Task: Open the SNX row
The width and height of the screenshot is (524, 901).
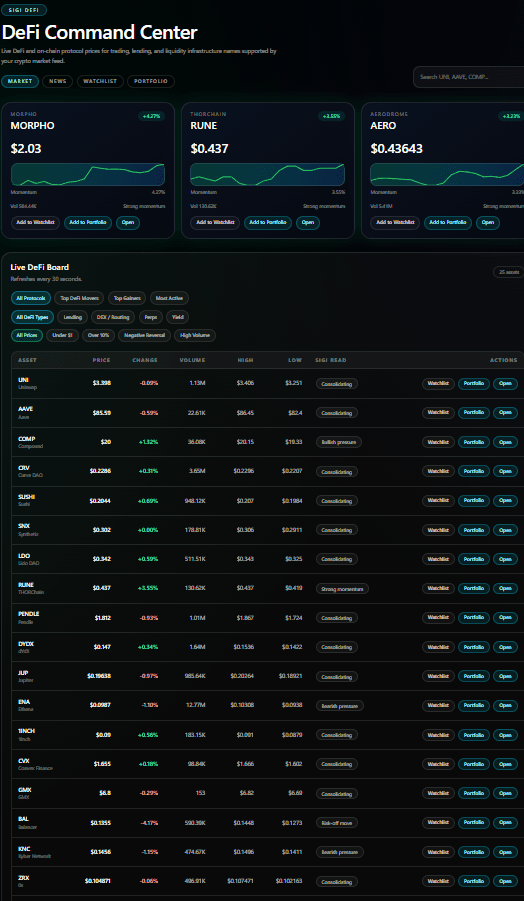Action: pyautogui.click(x=505, y=530)
